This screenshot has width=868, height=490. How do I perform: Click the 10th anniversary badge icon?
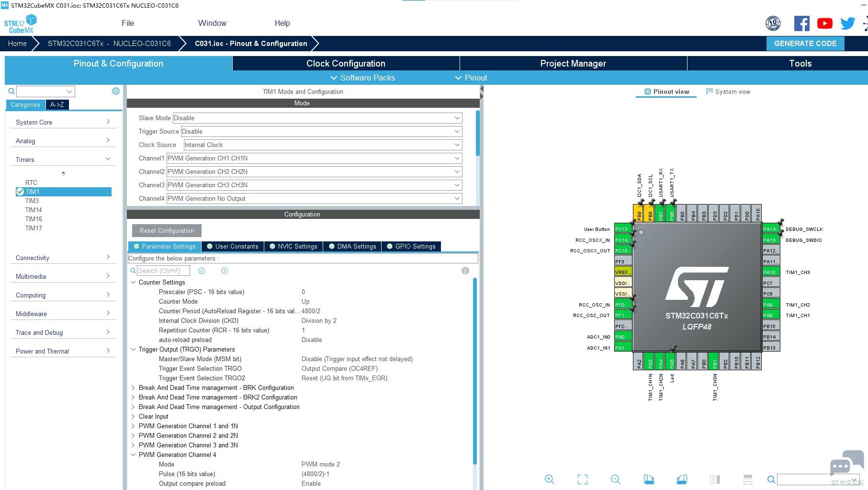click(x=773, y=23)
